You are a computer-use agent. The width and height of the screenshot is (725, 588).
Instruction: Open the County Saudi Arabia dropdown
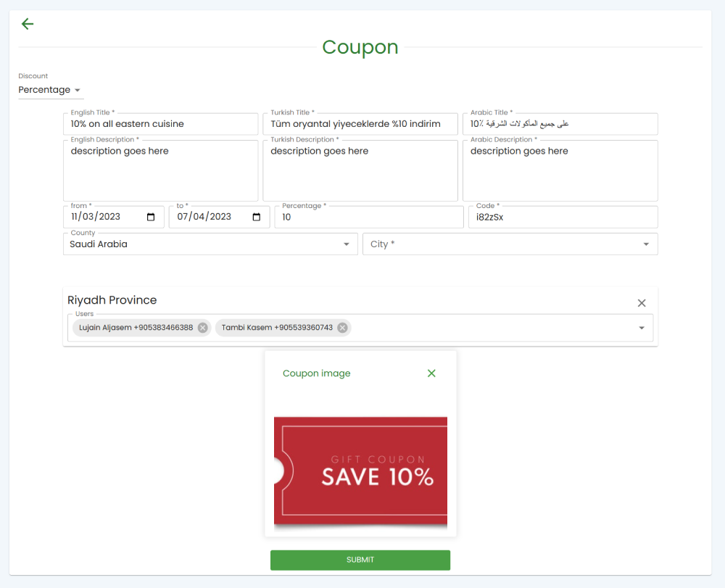pyautogui.click(x=210, y=244)
